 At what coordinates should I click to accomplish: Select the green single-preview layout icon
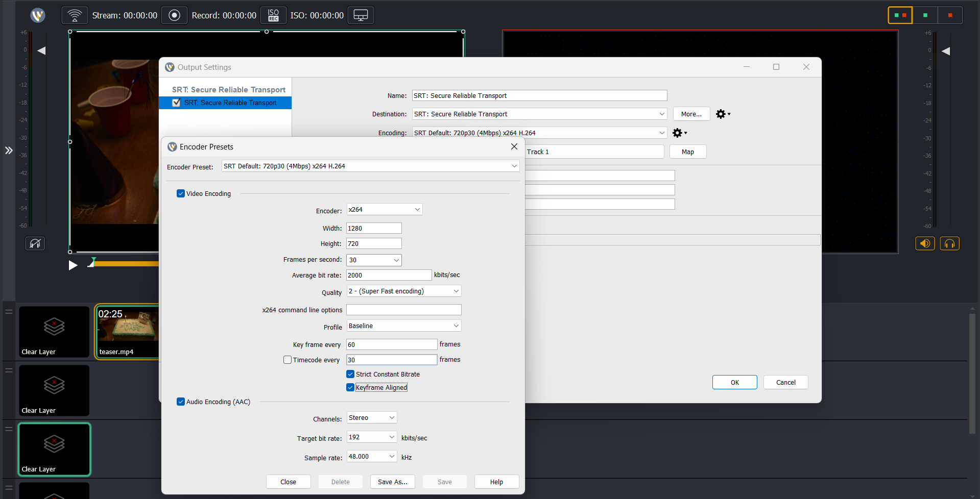click(x=925, y=15)
